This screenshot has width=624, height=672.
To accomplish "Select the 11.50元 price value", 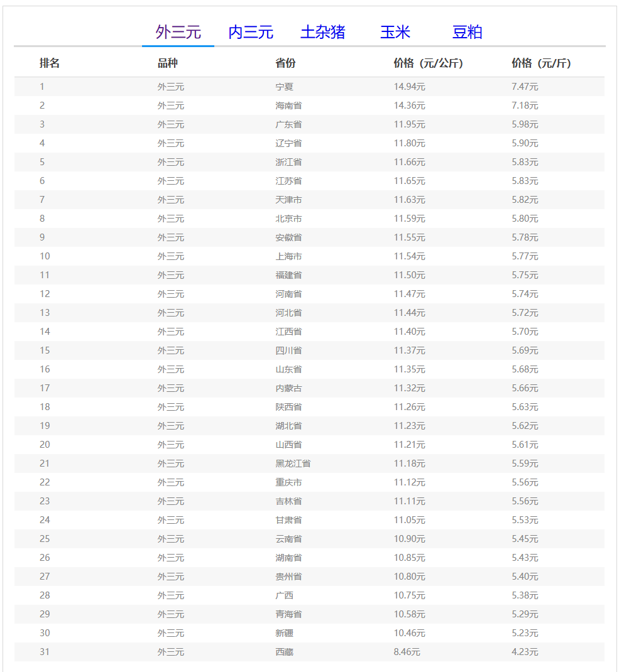I will point(410,275).
